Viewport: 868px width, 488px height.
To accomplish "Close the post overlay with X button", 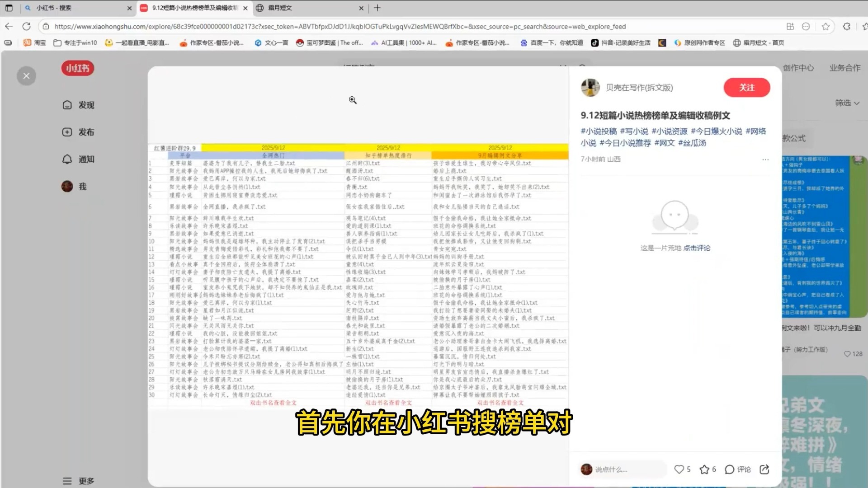I will point(26,76).
